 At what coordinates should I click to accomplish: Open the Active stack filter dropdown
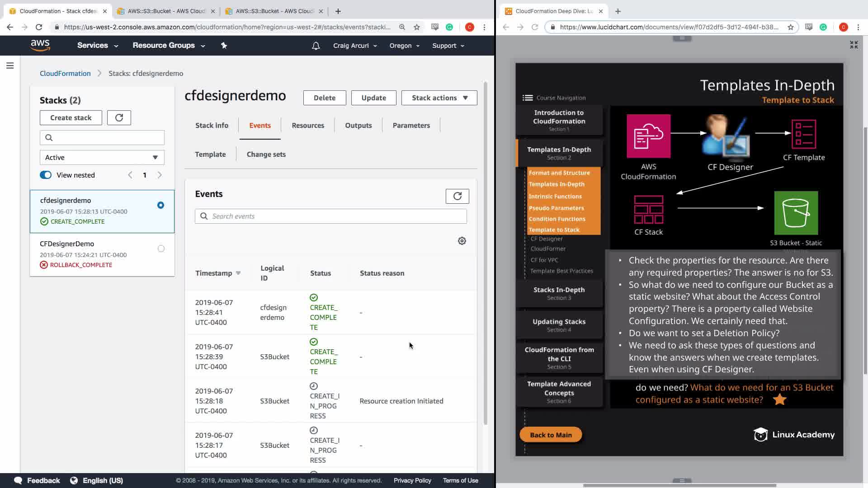[102, 158]
